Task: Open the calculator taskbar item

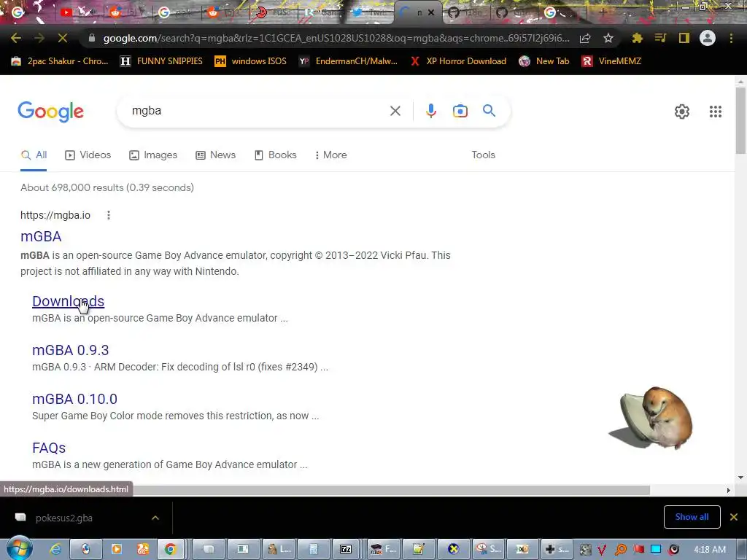Action: [313, 549]
